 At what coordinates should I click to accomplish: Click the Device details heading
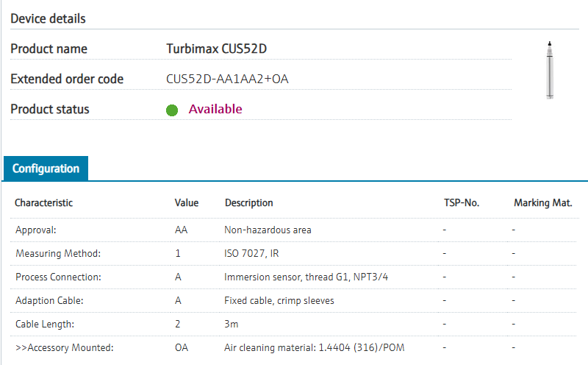point(48,18)
